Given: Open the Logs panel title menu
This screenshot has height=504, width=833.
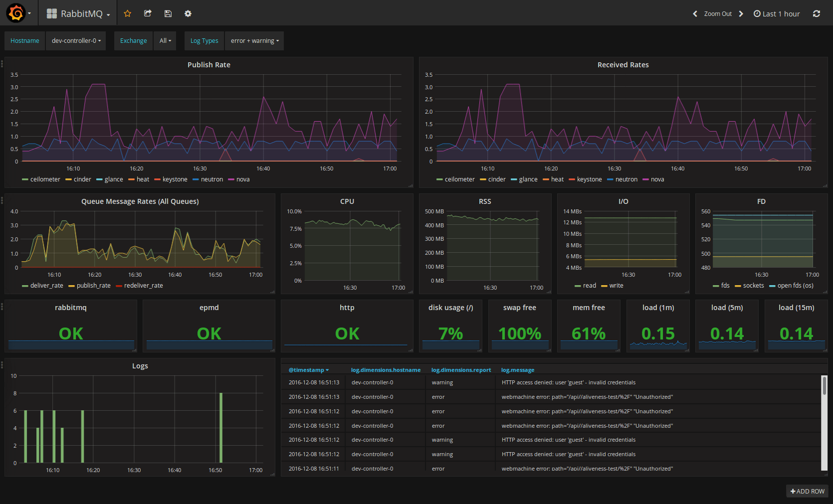Looking at the screenshot, I should pyautogui.click(x=140, y=366).
